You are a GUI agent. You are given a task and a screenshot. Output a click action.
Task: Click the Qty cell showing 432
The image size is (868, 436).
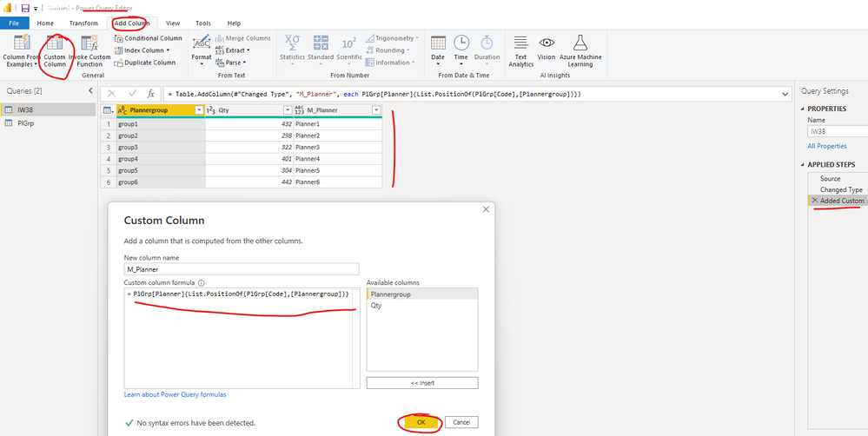click(x=249, y=124)
